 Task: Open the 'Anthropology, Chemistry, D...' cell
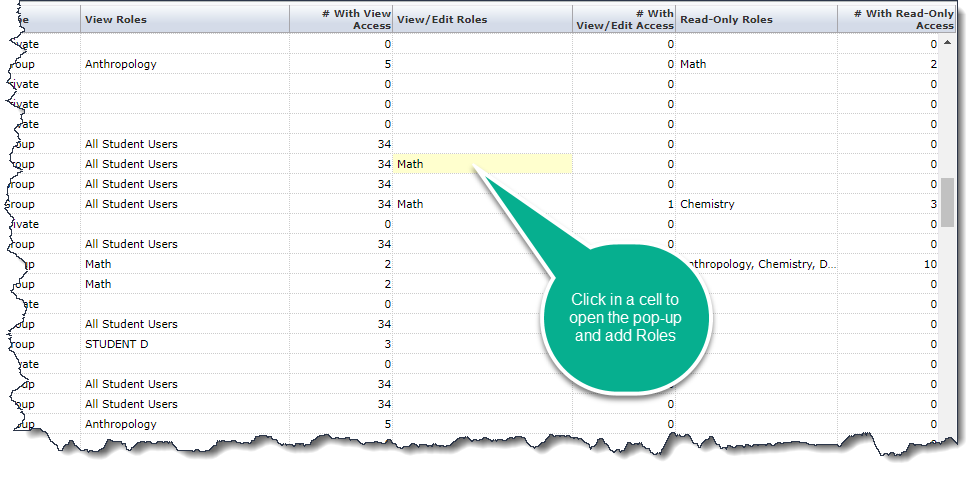coord(756,264)
